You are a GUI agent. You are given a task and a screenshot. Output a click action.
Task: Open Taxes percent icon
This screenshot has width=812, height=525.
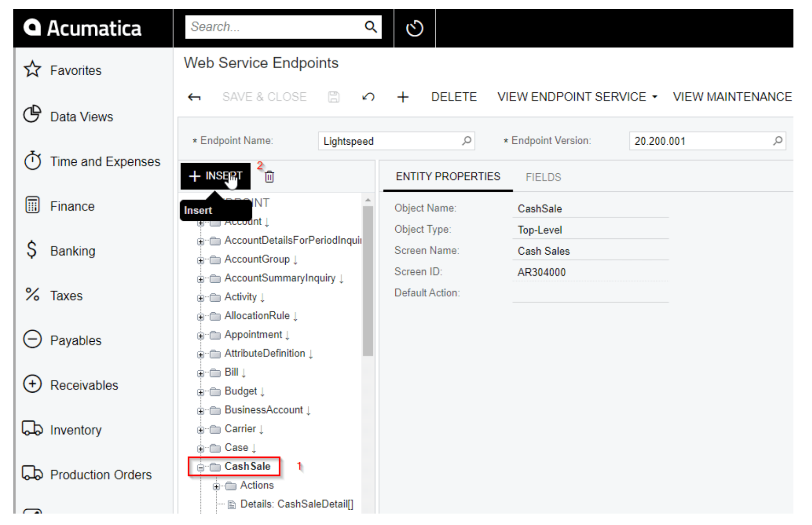(32, 295)
